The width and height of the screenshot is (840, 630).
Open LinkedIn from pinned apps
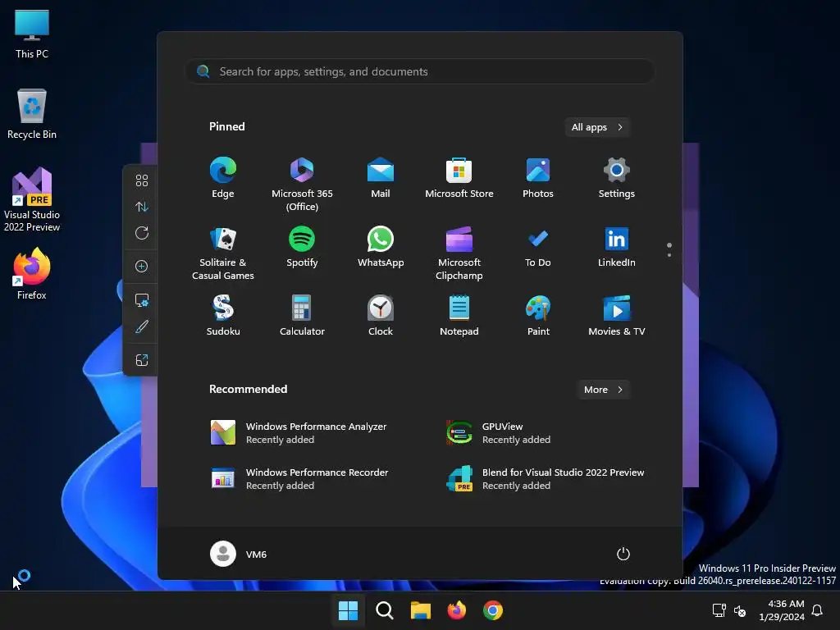[x=617, y=247]
